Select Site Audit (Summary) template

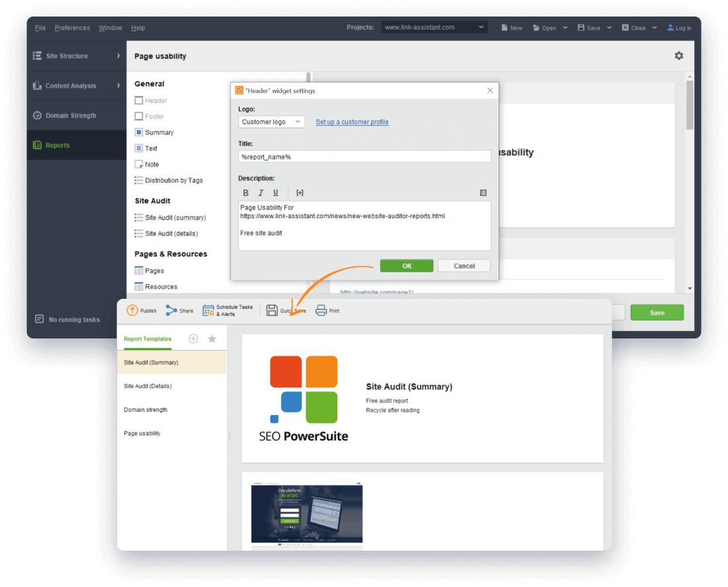[172, 362]
